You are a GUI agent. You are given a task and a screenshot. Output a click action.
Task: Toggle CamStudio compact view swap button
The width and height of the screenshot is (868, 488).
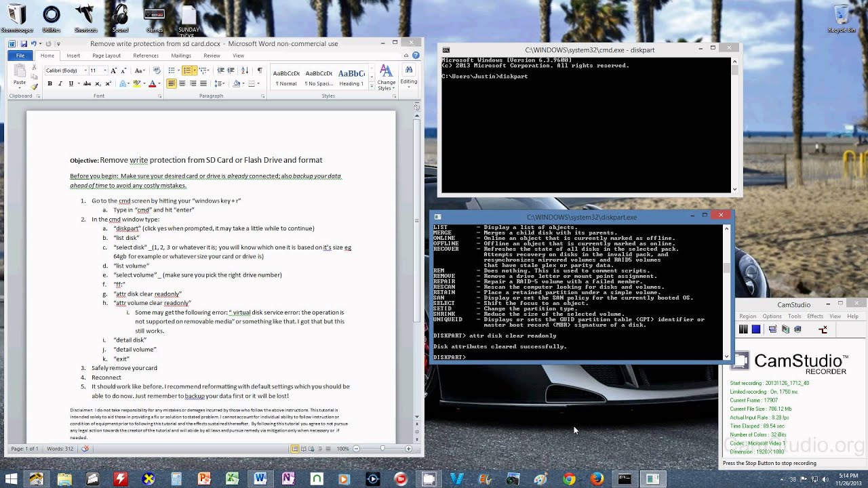coord(823,329)
